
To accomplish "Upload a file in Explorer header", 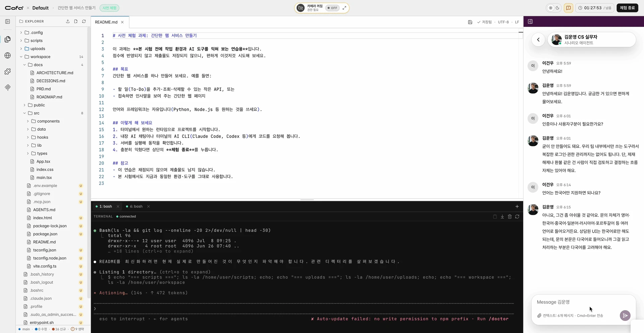I will point(68,21).
